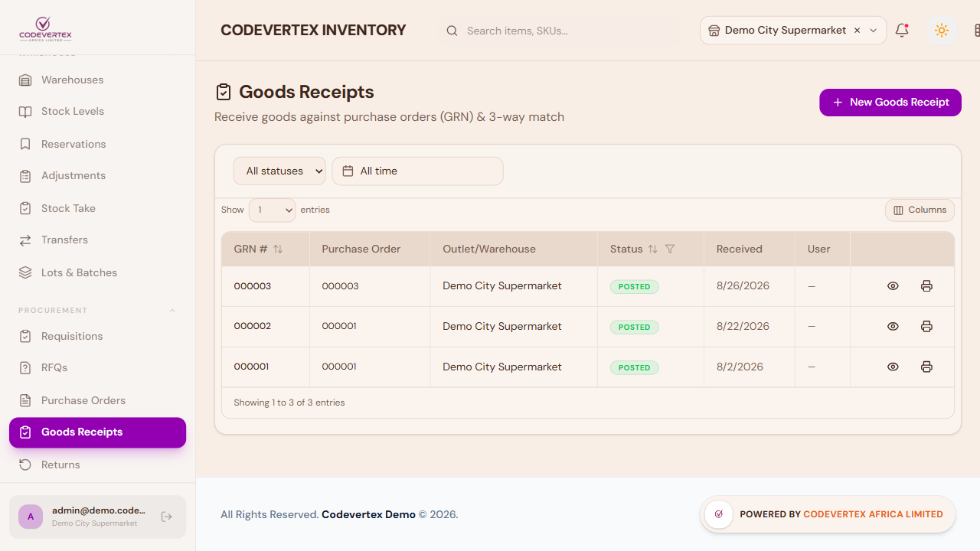The height and width of the screenshot is (551, 980).
Task: View goods receipt 000003 via eye icon
Action: [893, 286]
